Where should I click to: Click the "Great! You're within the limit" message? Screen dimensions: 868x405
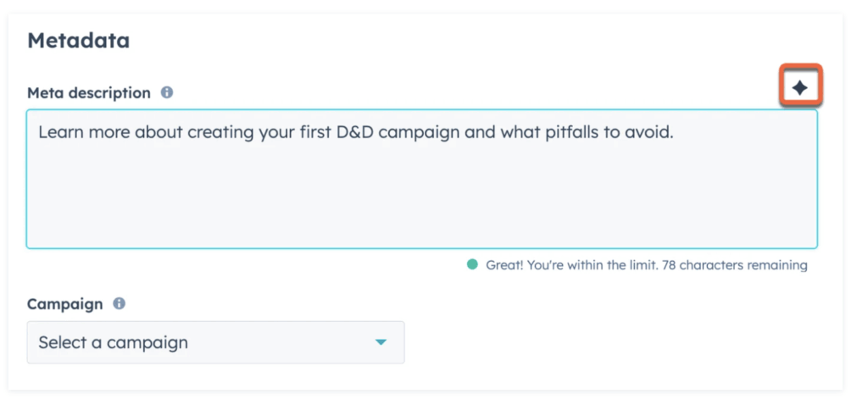[572, 265]
